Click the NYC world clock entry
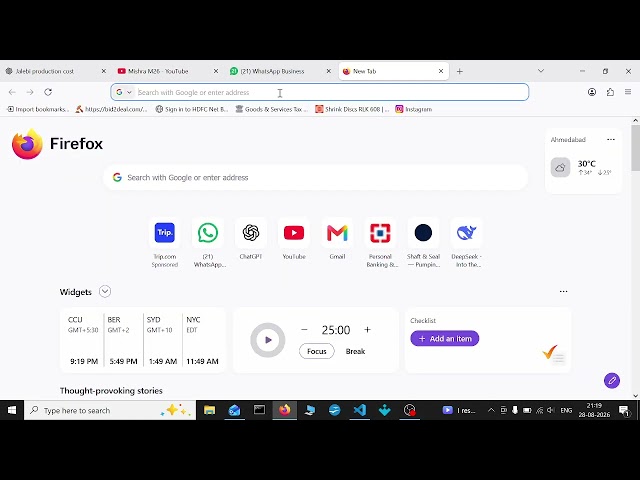 pos(202,340)
